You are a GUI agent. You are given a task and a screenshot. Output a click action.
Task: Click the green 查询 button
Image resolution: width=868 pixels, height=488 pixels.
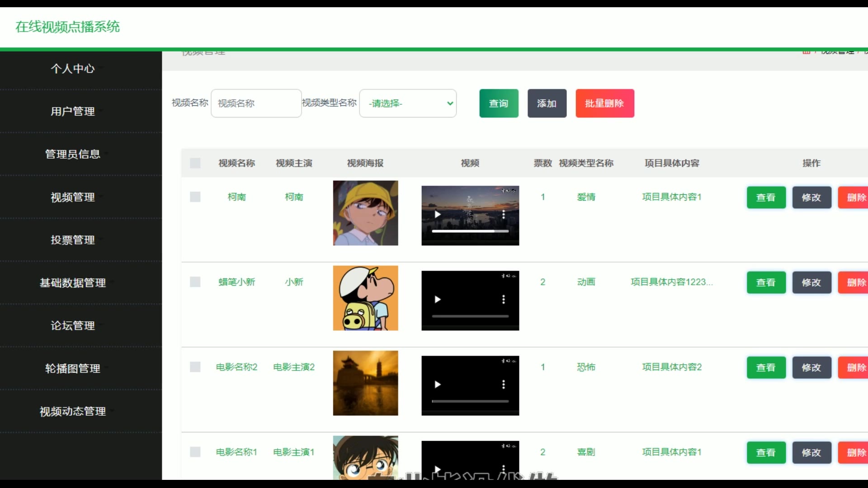(499, 103)
